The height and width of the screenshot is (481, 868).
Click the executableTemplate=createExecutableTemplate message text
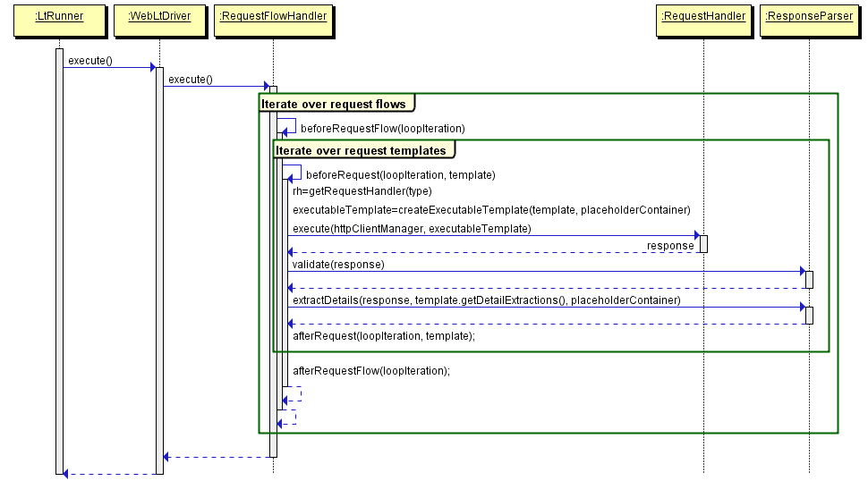491,210
